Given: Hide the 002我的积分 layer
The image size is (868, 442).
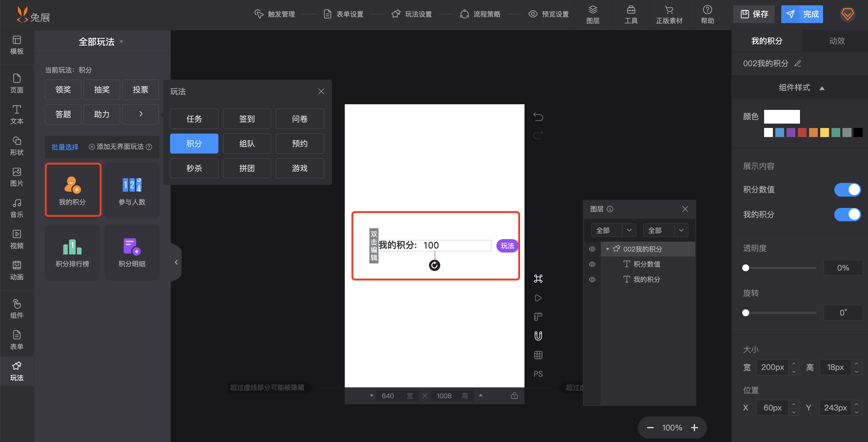Looking at the screenshot, I should tap(592, 249).
